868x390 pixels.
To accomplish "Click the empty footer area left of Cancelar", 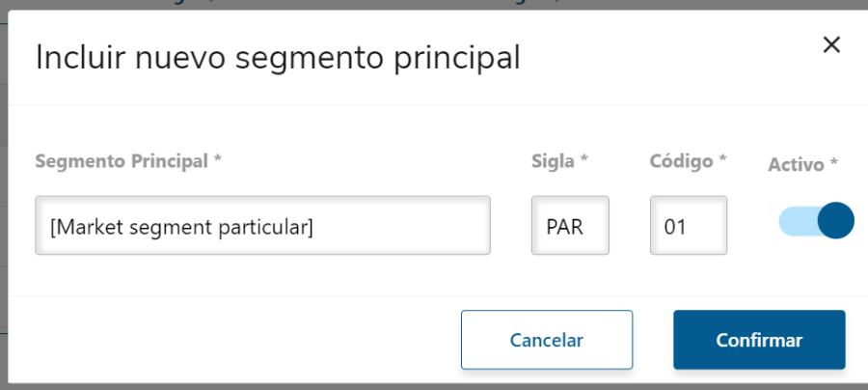I will (x=231, y=340).
